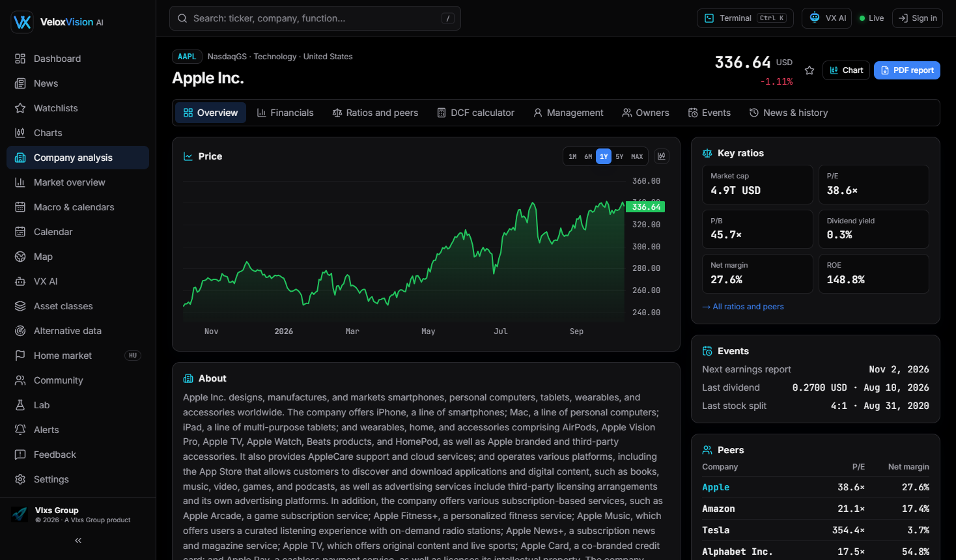Image resolution: width=956 pixels, height=560 pixels.
Task: Open Alternative data section
Action: point(77,331)
